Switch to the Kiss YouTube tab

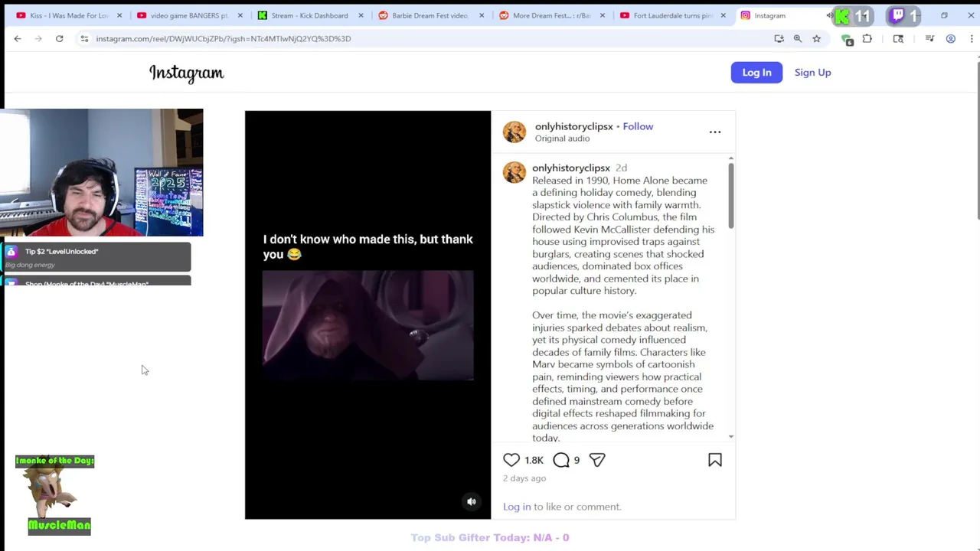pyautogui.click(x=69, y=15)
